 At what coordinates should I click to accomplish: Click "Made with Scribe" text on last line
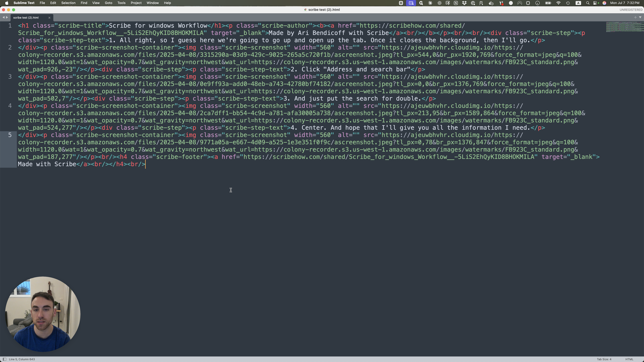pos(47,164)
